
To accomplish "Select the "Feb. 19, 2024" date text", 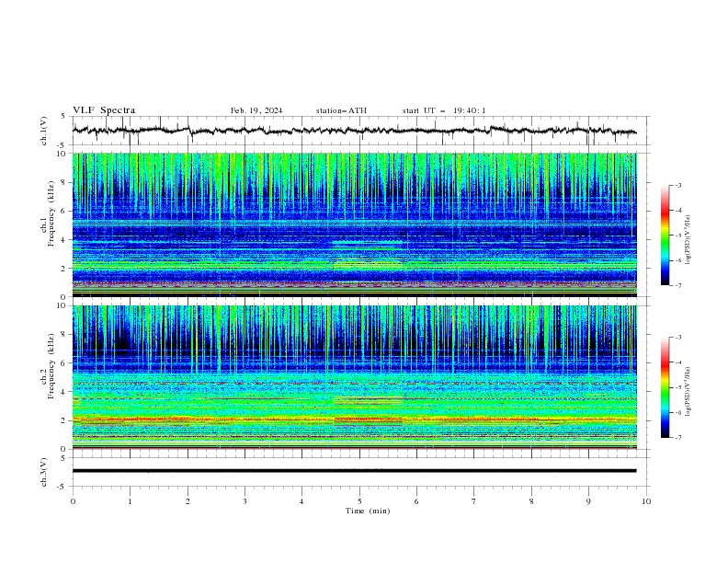I will point(256,110).
